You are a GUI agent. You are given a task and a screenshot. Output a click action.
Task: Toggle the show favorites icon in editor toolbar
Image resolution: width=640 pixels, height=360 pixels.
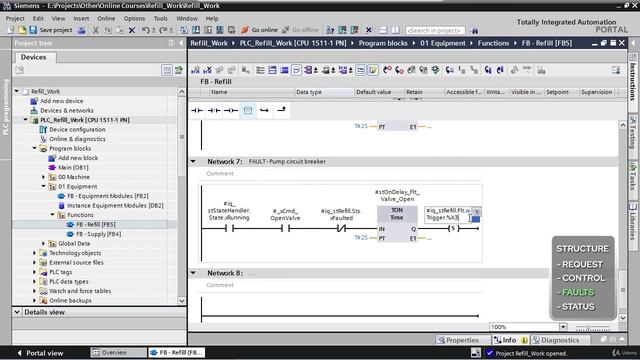click(373, 70)
